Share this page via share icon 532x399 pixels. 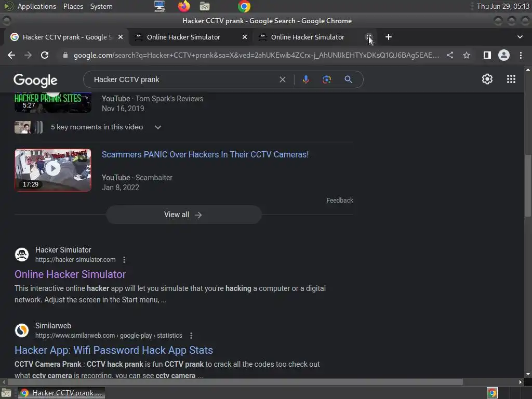[x=450, y=55]
